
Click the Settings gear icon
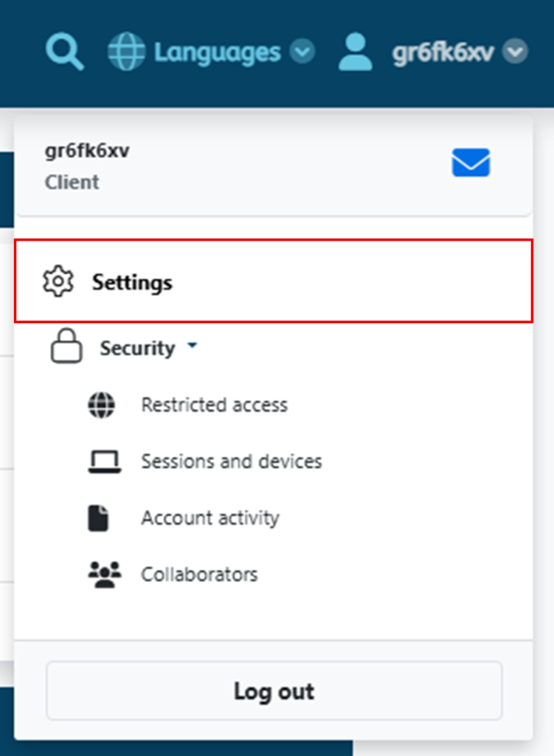[x=58, y=281]
